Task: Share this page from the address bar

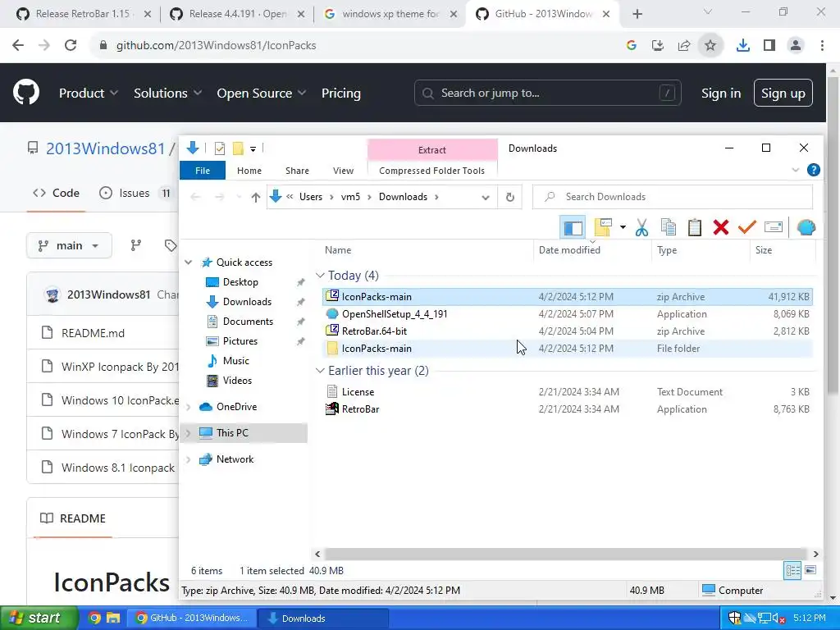Action: point(684,46)
